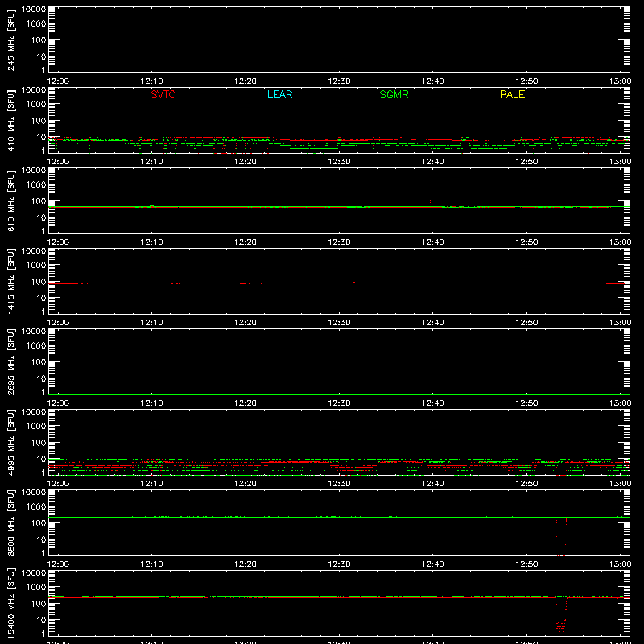Click 12:30 label under the 245 MHz panel
Image resolution: width=644 pixels, height=644 pixels.
339,81
